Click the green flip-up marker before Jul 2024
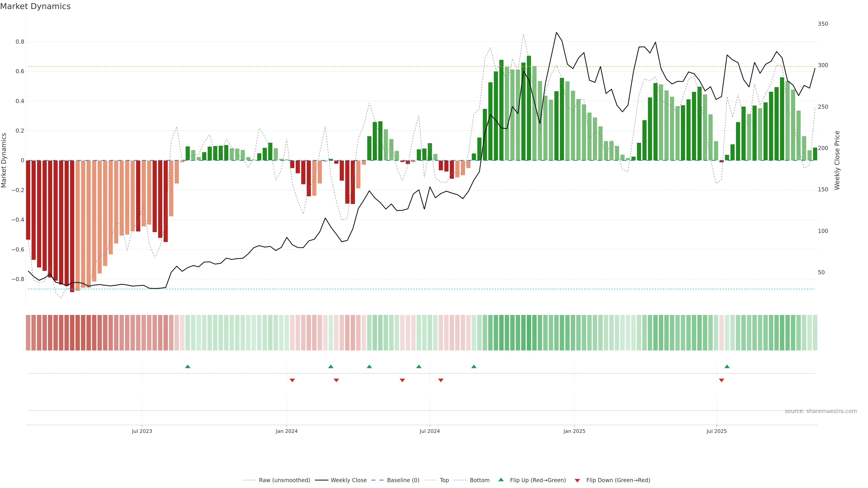Viewport: 868px width, 488px height. [418, 366]
